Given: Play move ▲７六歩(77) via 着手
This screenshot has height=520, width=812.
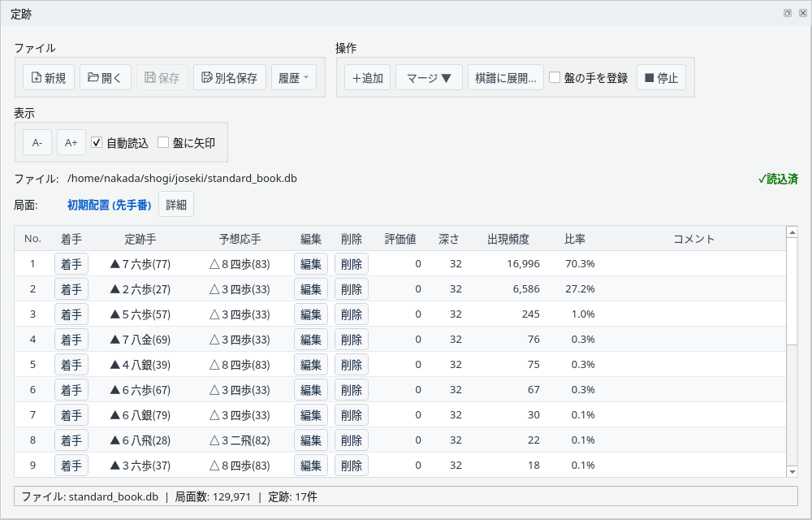Looking at the screenshot, I should [71, 264].
